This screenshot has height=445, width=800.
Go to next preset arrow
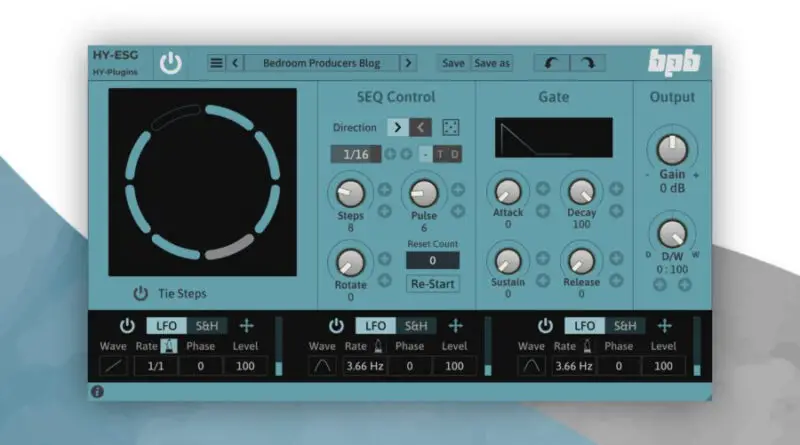[x=408, y=63]
